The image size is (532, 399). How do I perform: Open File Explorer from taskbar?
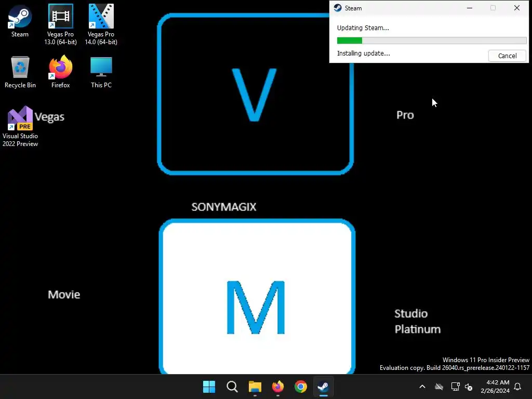[255, 387]
